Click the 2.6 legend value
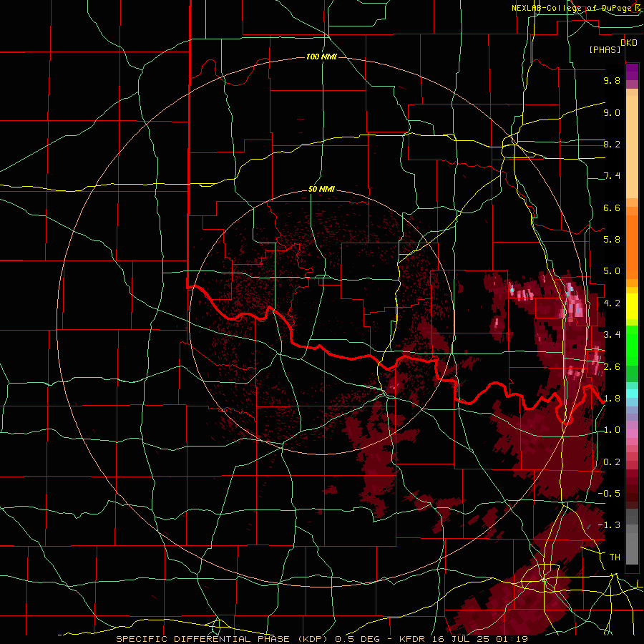This screenshot has height=644, width=644. (612, 366)
